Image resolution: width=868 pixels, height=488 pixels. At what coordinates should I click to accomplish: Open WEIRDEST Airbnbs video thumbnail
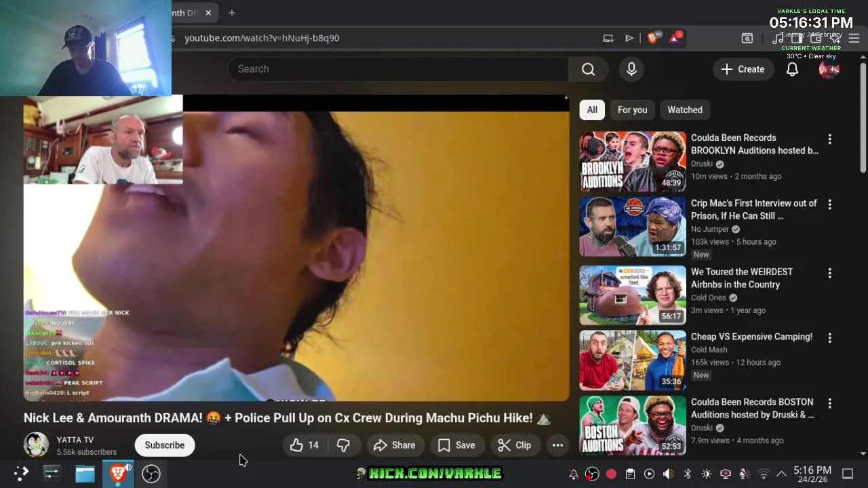pyautogui.click(x=633, y=296)
